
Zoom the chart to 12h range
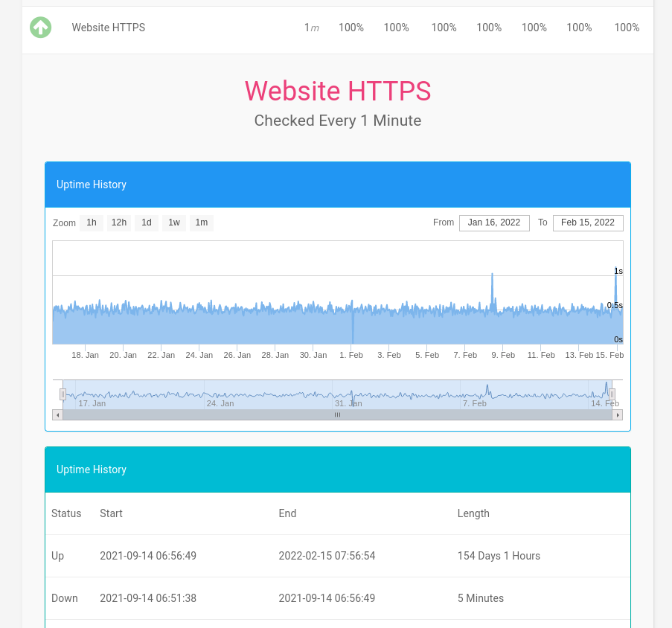(x=118, y=222)
